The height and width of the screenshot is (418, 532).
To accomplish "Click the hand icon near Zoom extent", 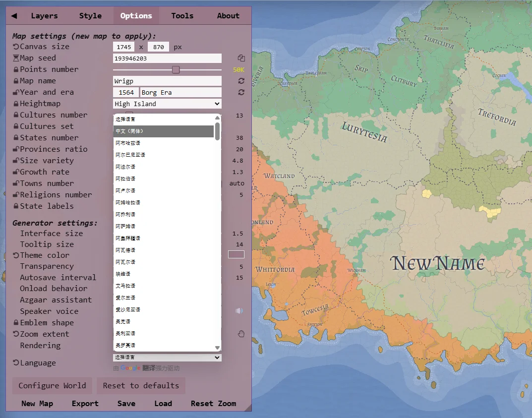I will tap(241, 334).
